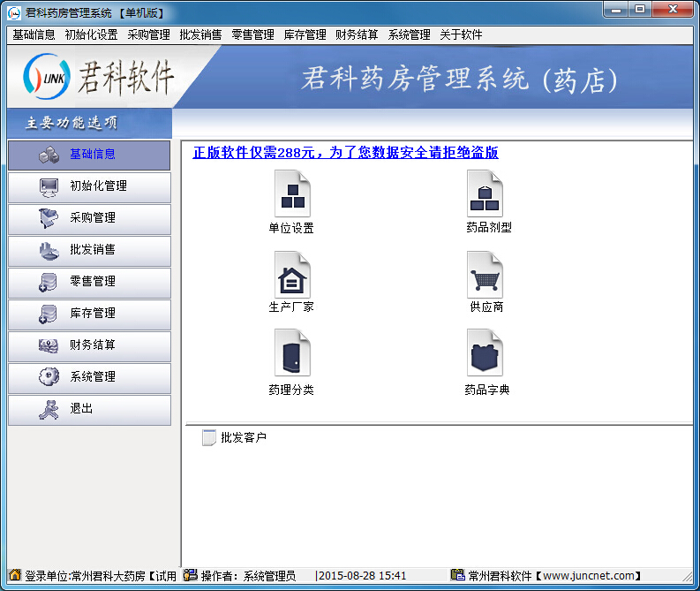Click the 系统管理 gear sidebar icon
Screen dimensions: 700x591
click(49, 376)
